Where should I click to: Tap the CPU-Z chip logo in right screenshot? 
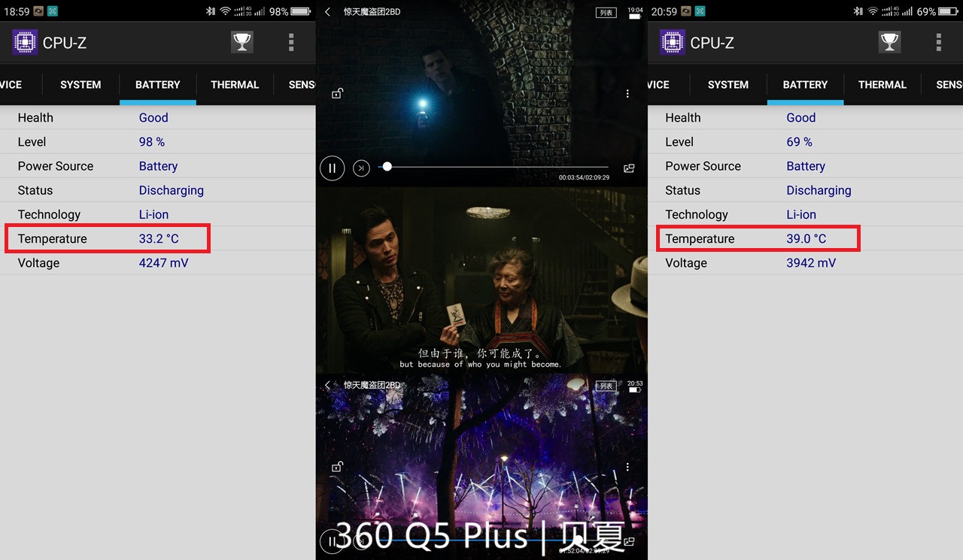click(x=673, y=42)
